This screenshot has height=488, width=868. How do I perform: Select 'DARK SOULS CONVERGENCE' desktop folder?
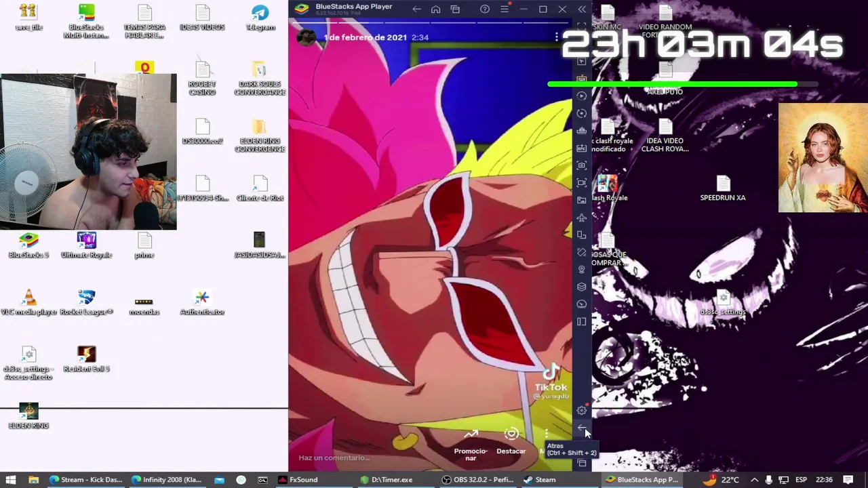click(x=260, y=78)
